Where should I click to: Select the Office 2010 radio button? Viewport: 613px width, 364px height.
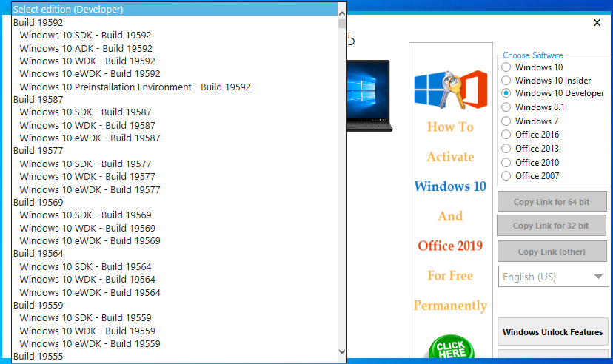coord(506,163)
